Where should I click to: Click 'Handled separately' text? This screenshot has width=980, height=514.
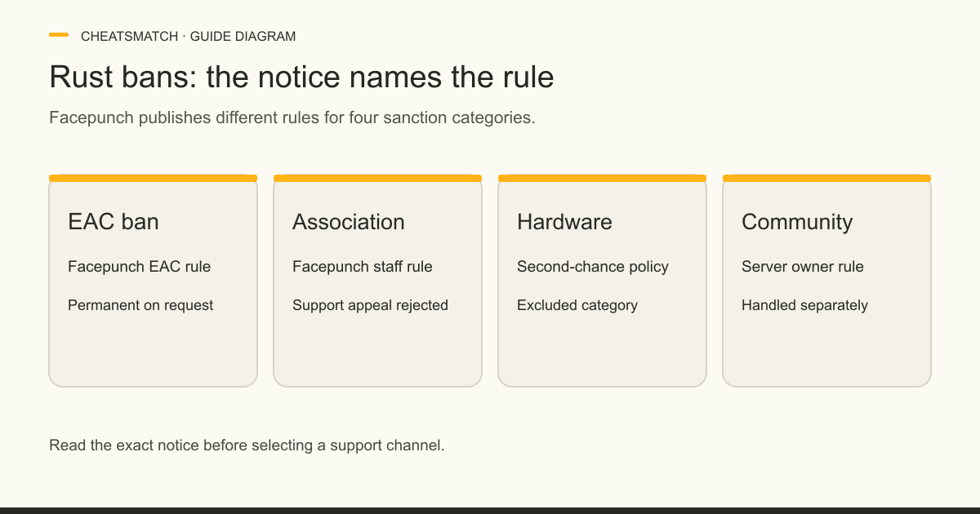click(804, 305)
